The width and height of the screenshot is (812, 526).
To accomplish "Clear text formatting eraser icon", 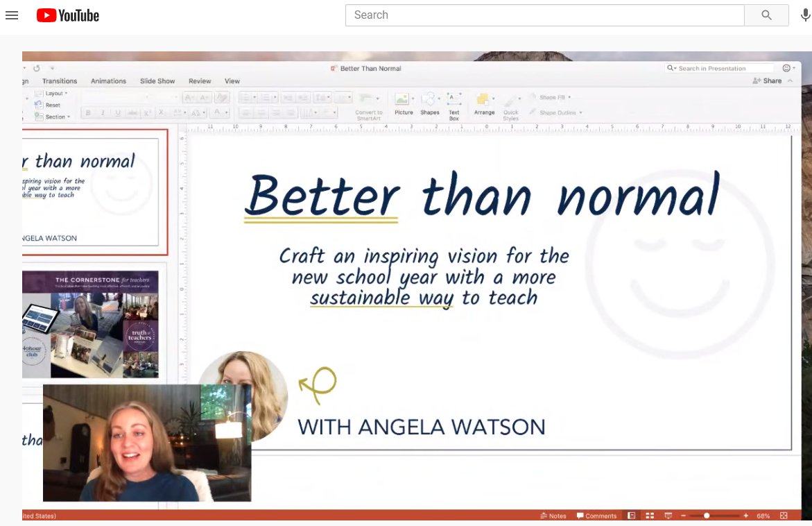I will click(x=222, y=97).
